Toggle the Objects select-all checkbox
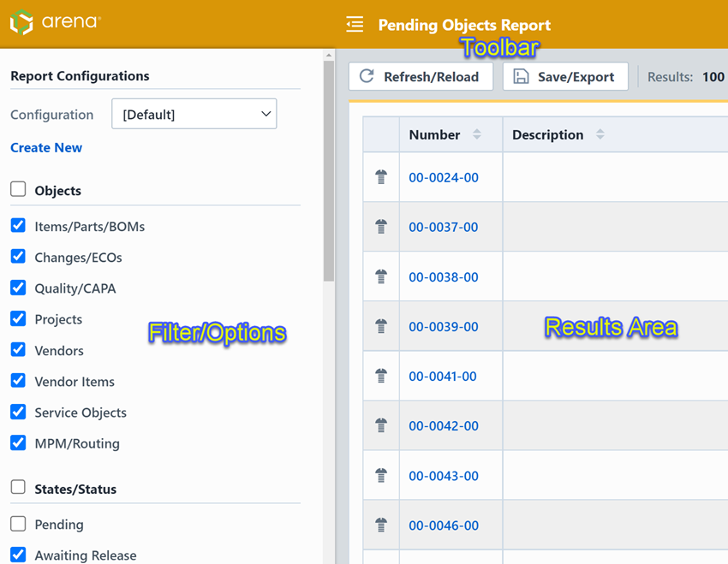Image resolution: width=728 pixels, height=564 pixels. (18, 189)
